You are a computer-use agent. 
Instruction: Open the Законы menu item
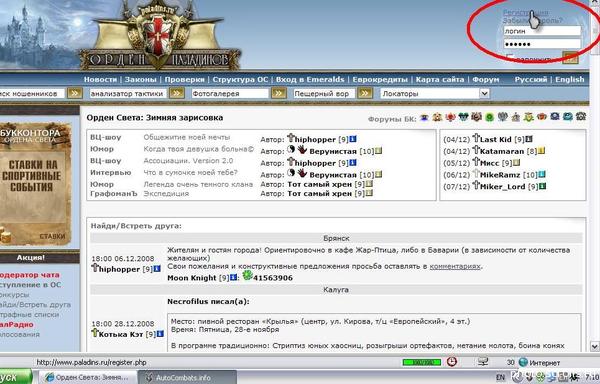pyautogui.click(x=140, y=80)
